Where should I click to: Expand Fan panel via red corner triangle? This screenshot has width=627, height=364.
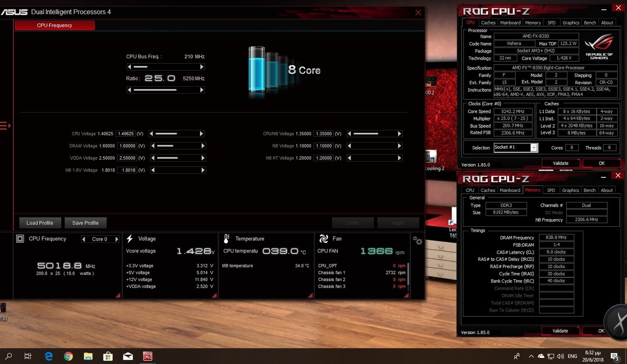406,295
